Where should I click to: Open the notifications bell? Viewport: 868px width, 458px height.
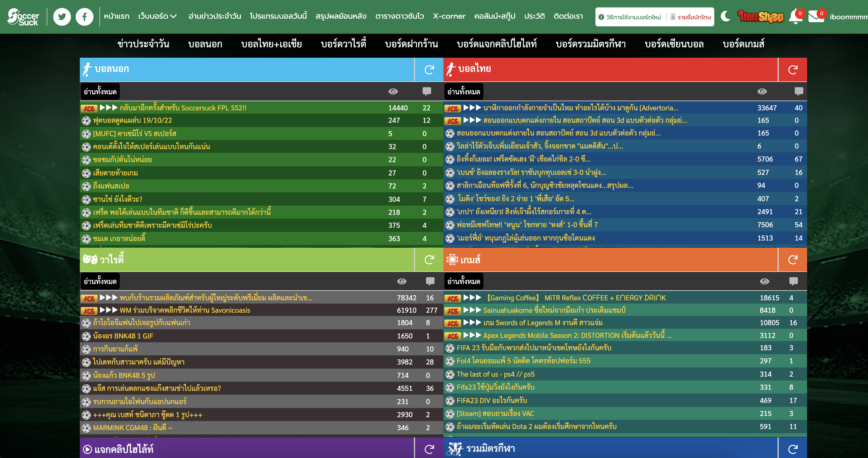tap(796, 16)
